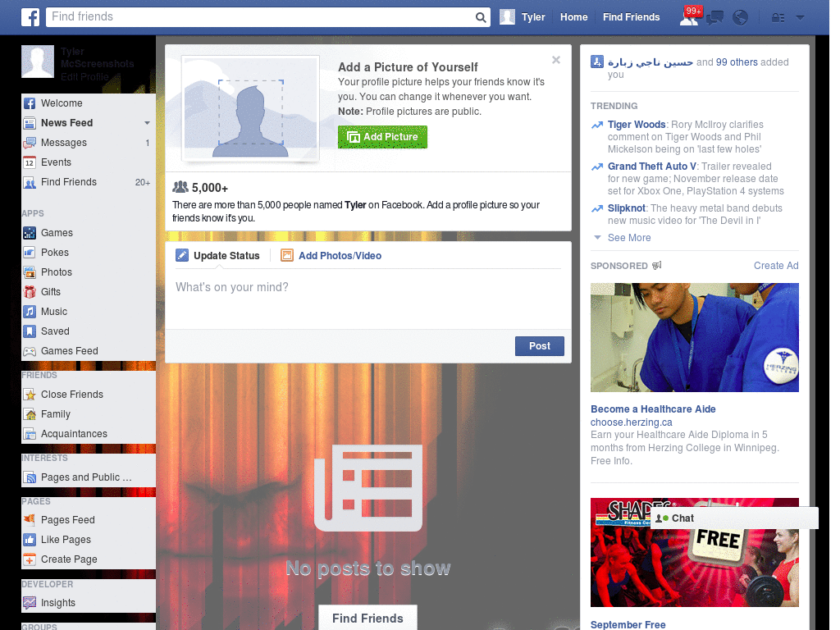The image size is (840, 630).
Task: Click the What's on your mind field
Action: [368, 299]
